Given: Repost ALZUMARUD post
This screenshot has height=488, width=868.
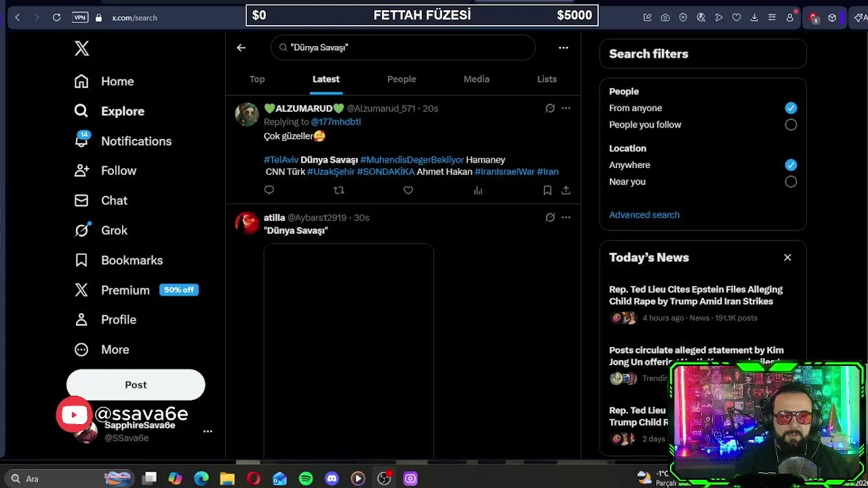Looking at the screenshot, I should [339, 190].
